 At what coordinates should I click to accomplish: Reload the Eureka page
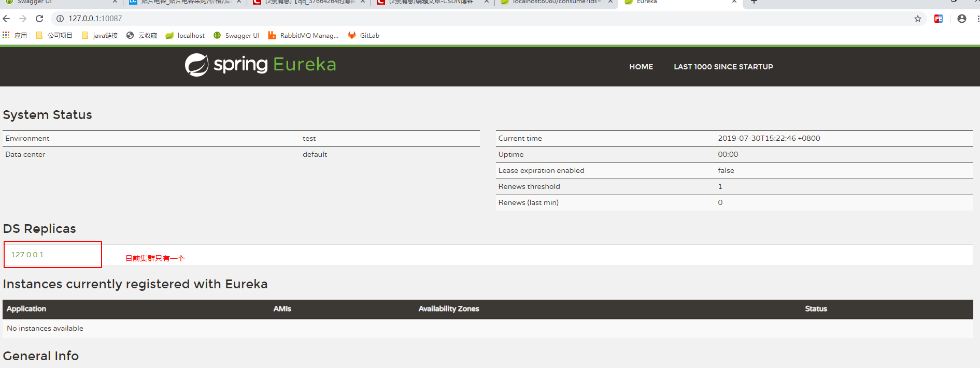point(39,19)
